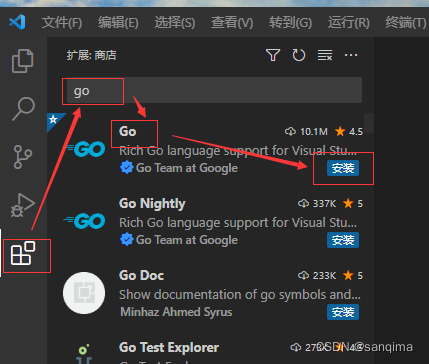
Task: Click the VS Code logo icon
Action: coord(17,22)
